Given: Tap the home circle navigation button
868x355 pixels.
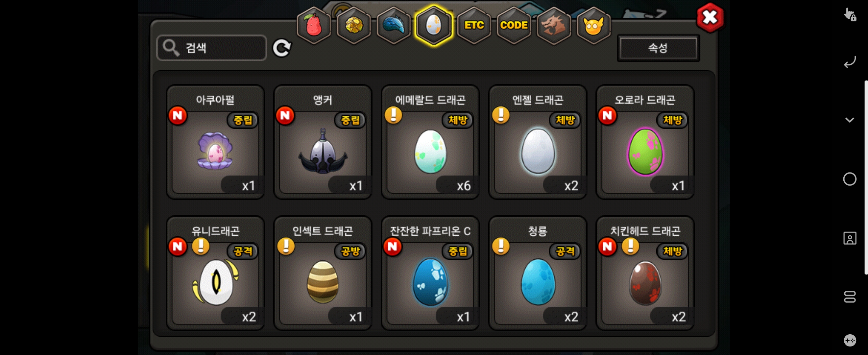Looking at the screenshot, I should point(850,179).
